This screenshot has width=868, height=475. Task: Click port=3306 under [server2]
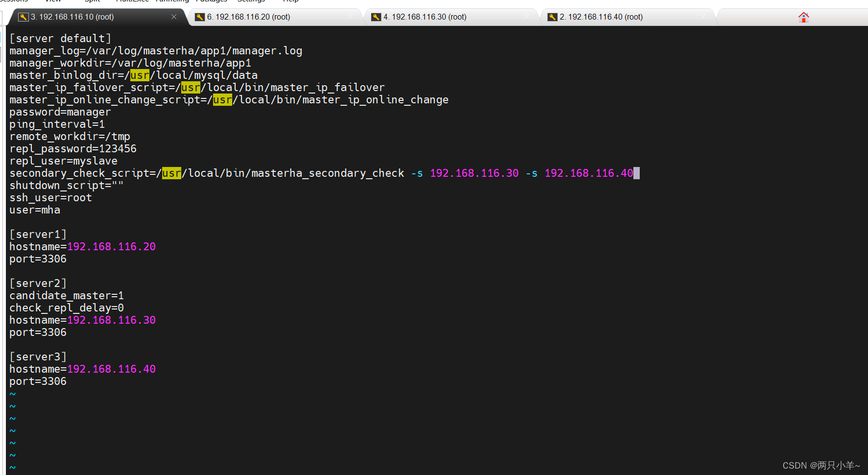tap(38, 332)
